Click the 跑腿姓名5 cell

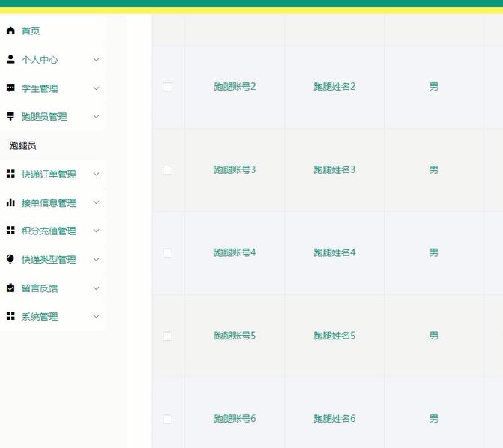coord(334,336)
